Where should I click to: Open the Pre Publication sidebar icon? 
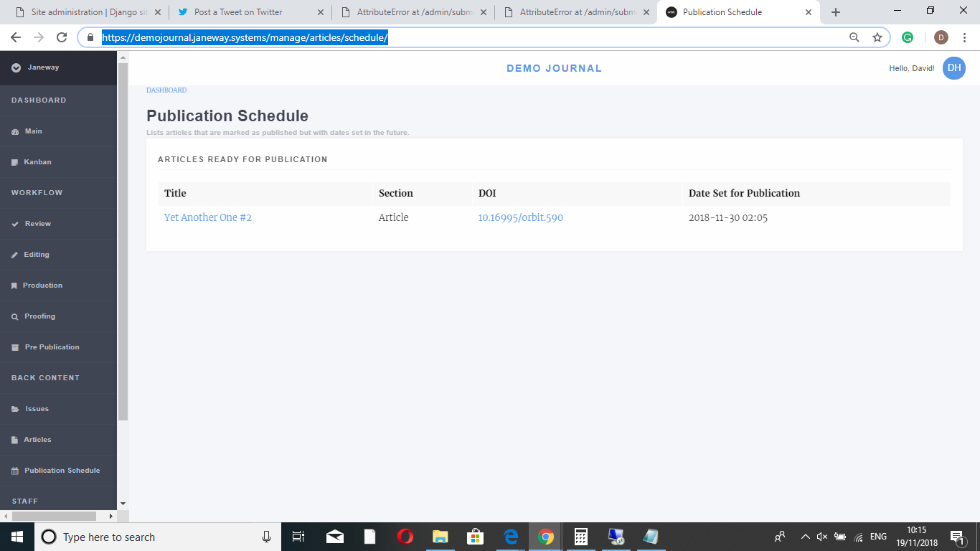pos(15,347)
